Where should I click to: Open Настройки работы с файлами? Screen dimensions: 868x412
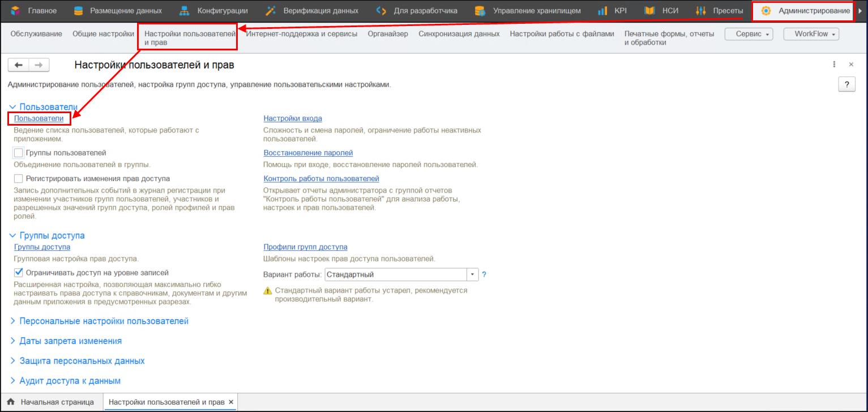(562, 34)
